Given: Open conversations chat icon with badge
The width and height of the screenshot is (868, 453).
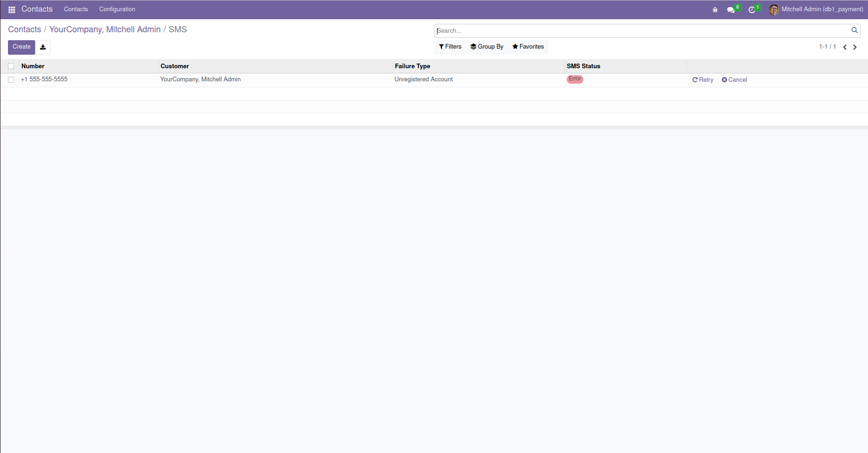Looking at the screenshot, I should 731,9.
